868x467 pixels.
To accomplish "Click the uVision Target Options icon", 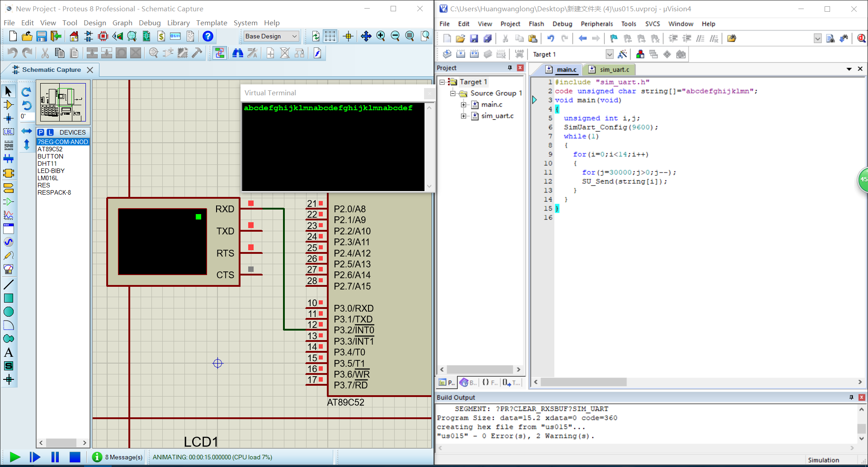I will click(x=623, y=54).
